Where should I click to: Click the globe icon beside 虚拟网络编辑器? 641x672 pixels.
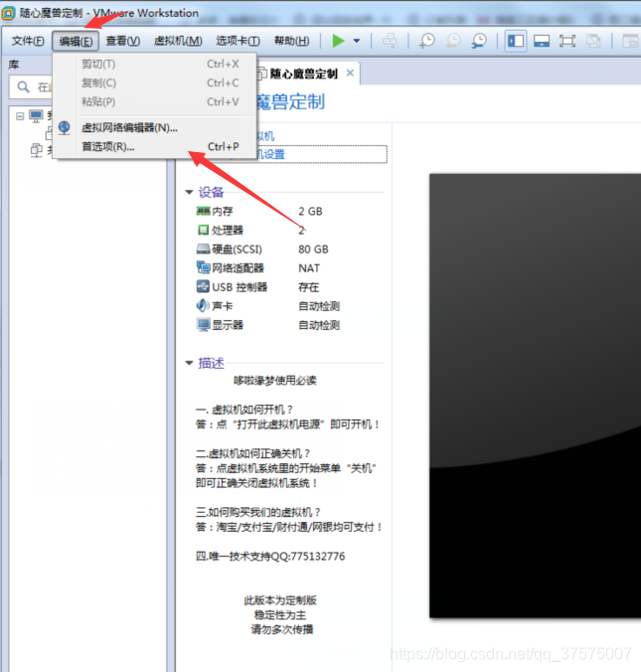pos(65,127)
